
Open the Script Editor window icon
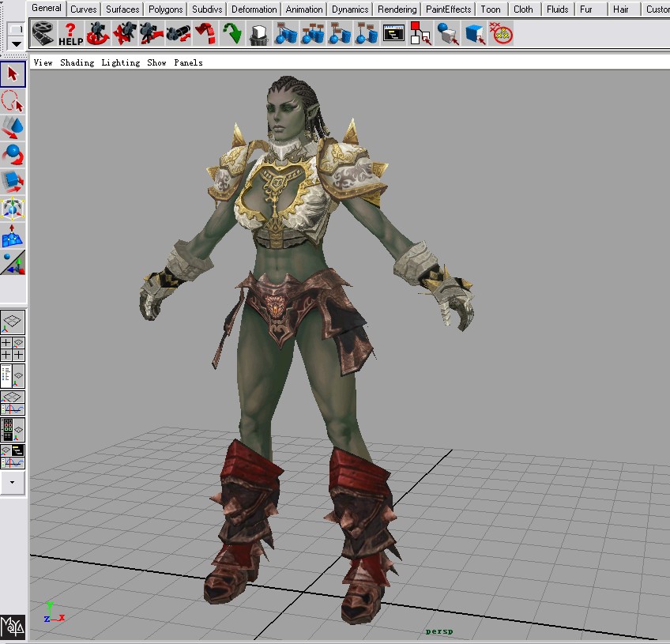click(393, 33)
